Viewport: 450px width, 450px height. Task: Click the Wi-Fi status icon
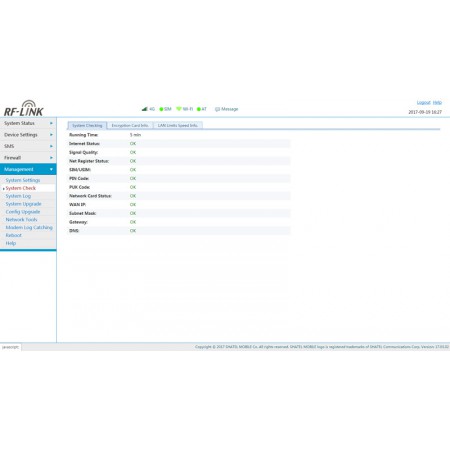(179, 109)
